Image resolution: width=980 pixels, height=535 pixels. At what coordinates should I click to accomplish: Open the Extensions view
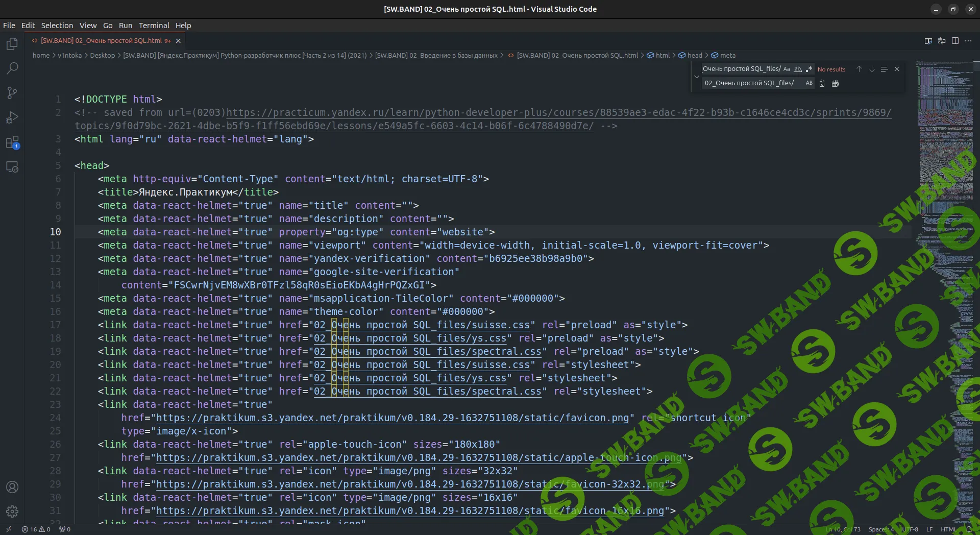tap(12, 142)
